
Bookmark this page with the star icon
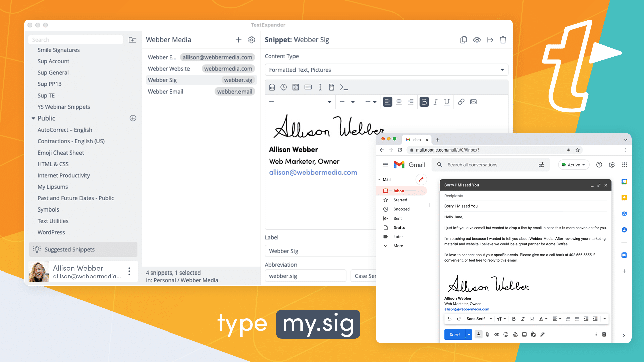pos(578,150)
